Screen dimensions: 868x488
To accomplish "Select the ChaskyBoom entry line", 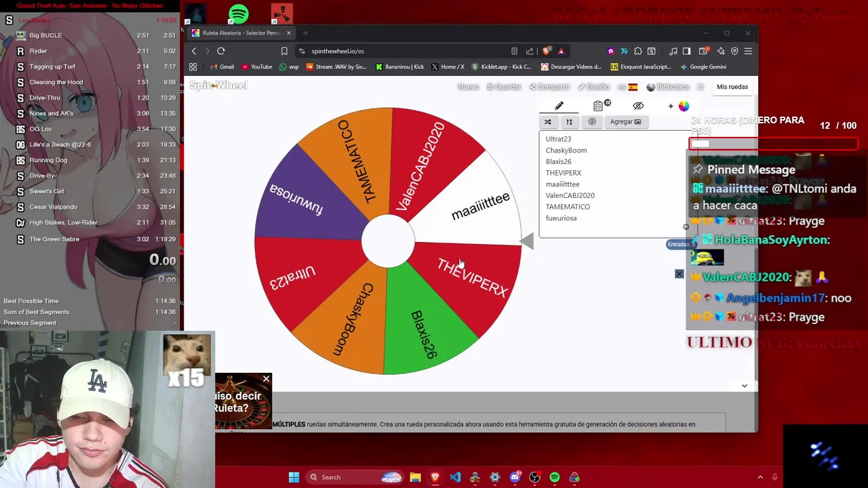I will point(566,150).
